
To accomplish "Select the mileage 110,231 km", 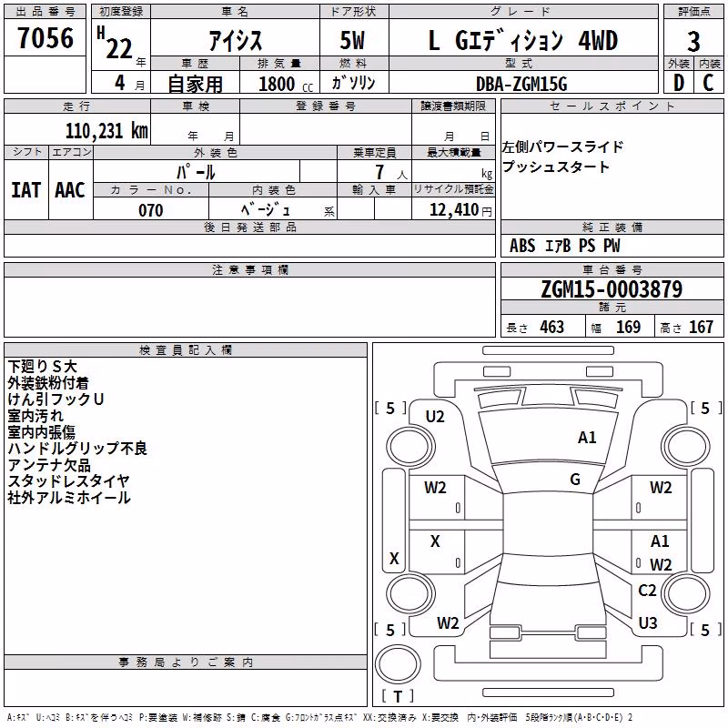I will pos(106,131).
